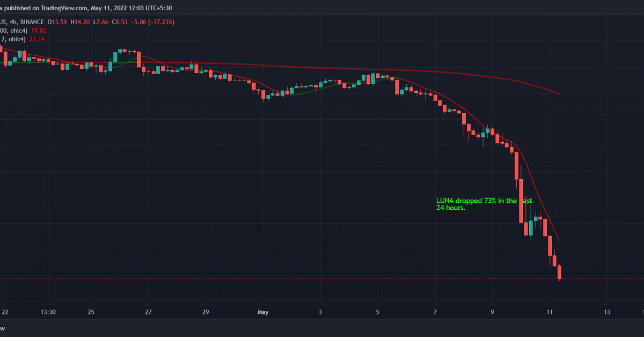644x337 pixels.
Task: Select the long dark-red moving average line end
Action: (x=558, y=93)
